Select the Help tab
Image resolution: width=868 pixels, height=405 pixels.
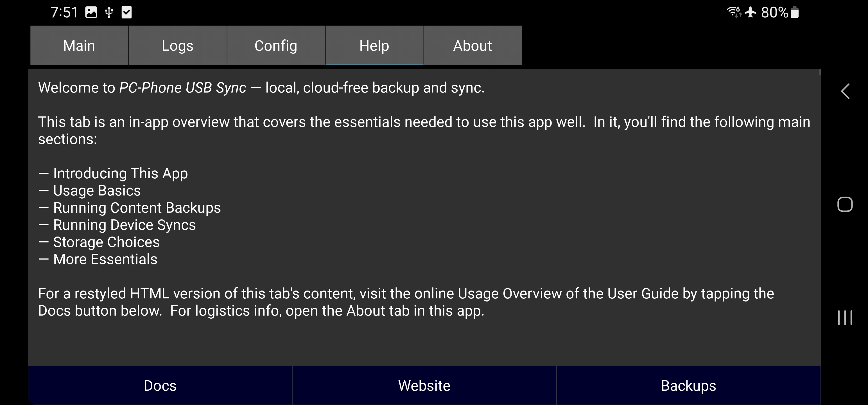coord(374,46)
